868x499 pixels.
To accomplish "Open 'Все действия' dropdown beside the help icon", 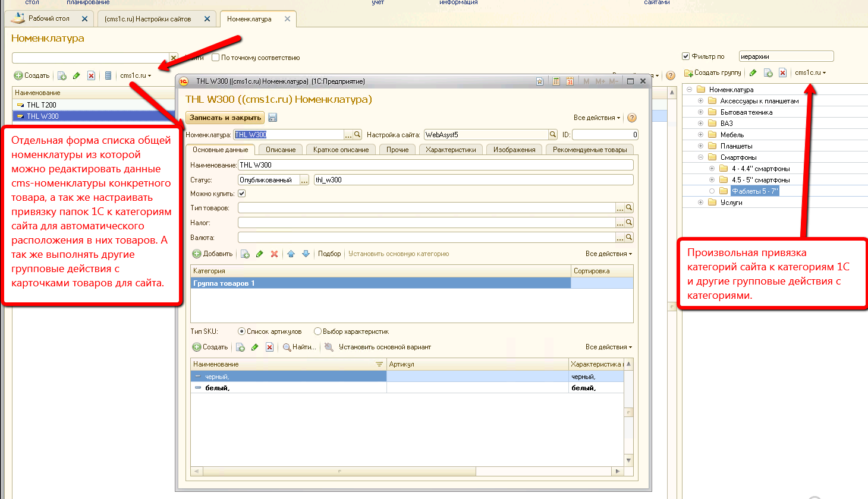I will (x=596, y=118).
